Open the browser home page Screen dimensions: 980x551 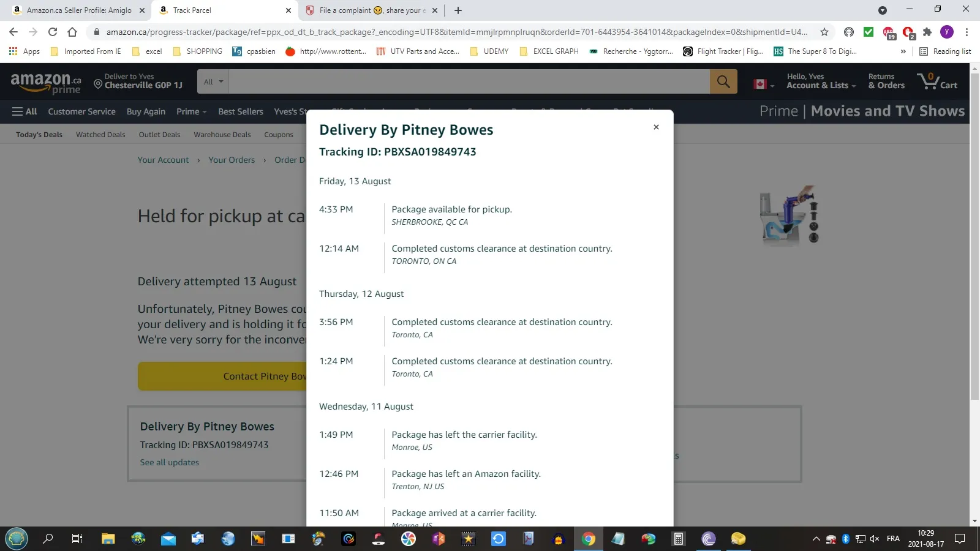pyautogui.click(x=72, y=32)
